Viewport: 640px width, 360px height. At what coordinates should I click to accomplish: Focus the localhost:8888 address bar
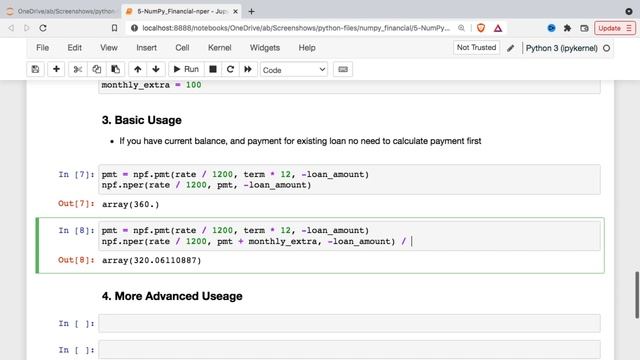(x=296, y=28)
